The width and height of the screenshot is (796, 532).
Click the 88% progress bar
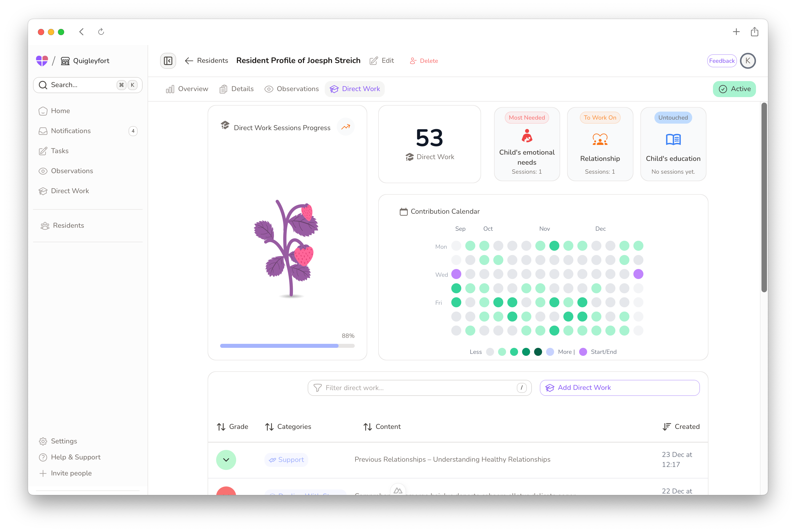(287, 346)
